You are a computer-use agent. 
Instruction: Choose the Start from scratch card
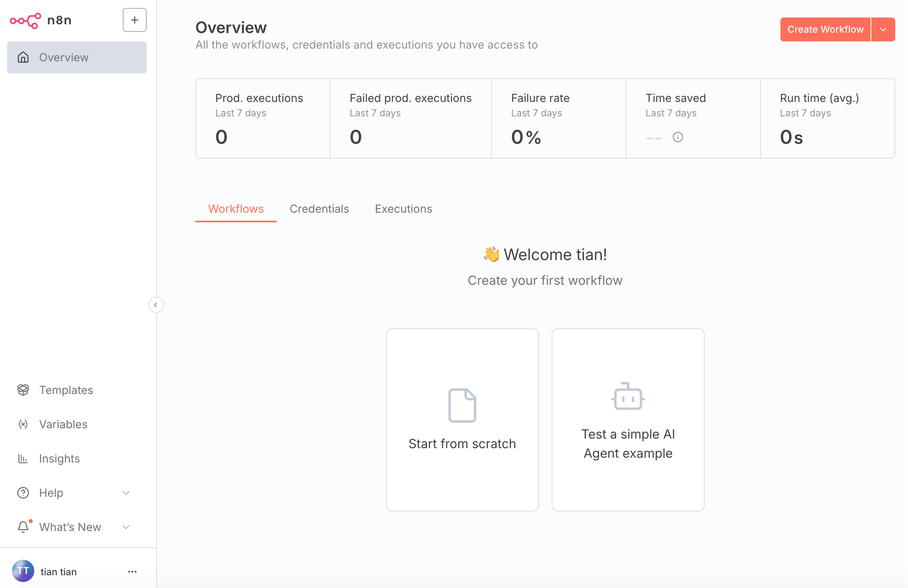point(462,420)
